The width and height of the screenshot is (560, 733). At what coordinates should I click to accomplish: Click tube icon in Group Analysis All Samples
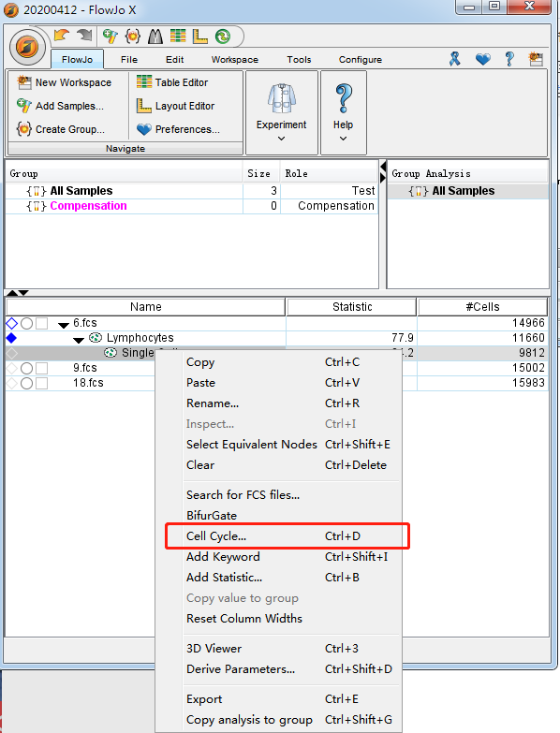point(419,191)
